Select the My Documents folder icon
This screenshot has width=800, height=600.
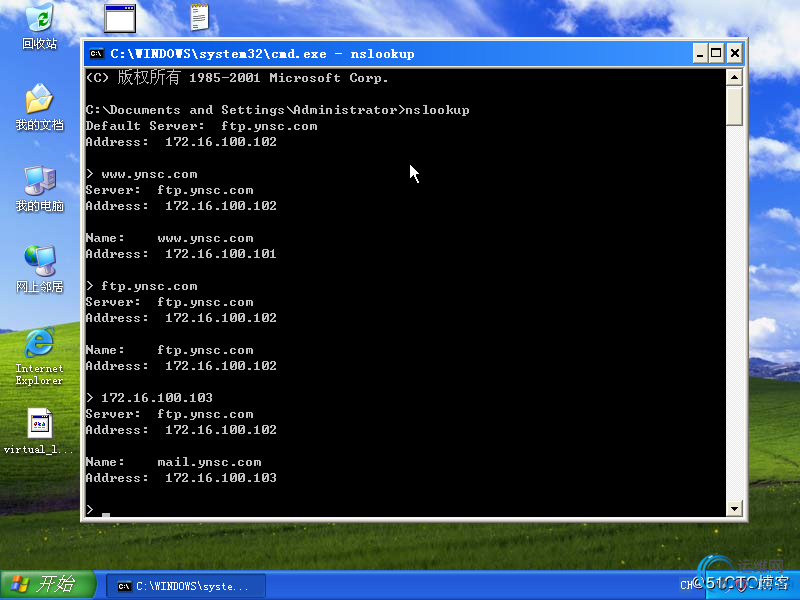39,107
